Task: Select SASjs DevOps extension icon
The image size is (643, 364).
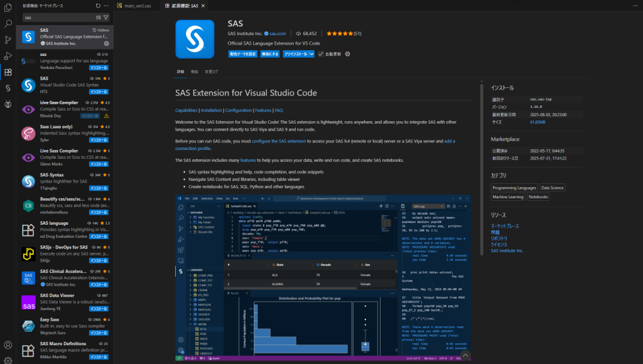Action: point(28,254)
